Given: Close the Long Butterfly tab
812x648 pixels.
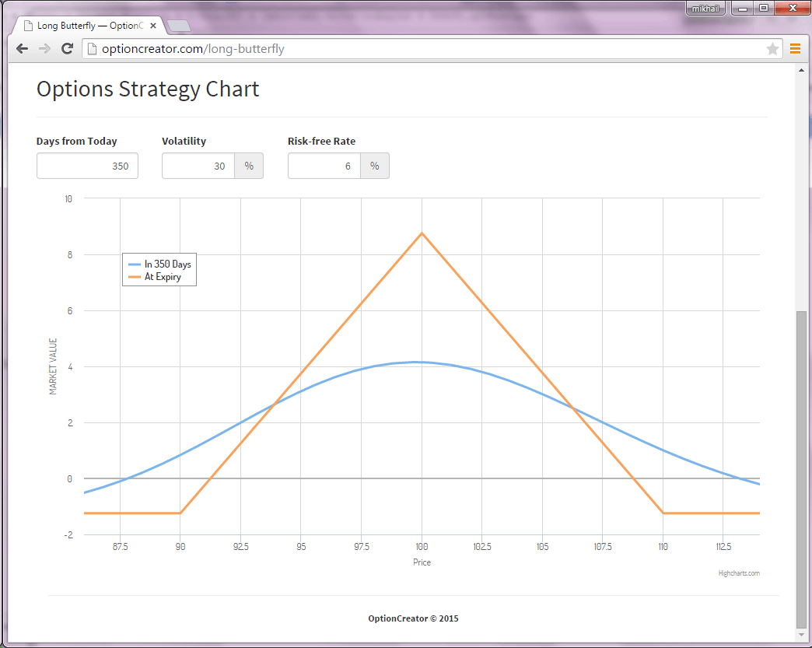Looking at the screenshot, I should (x=153, y=26).
